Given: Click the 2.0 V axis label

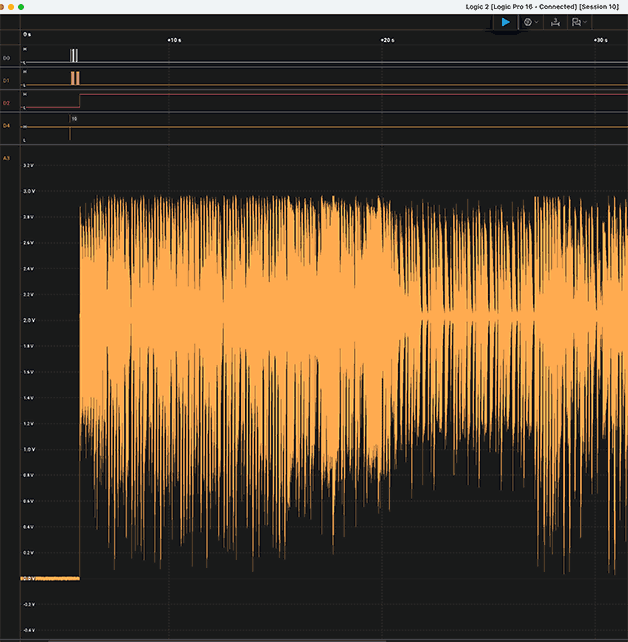Looking at the screenshot, I should [29, 320].
